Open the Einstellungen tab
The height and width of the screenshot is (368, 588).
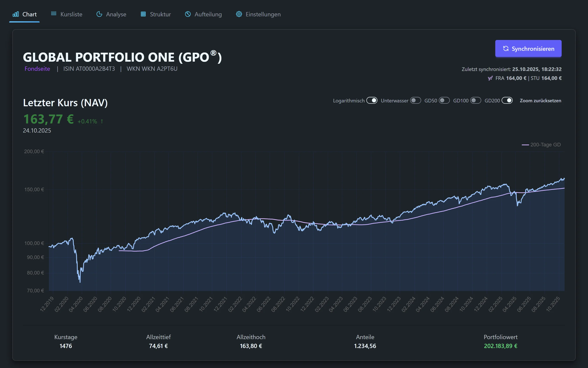point(263,14)
